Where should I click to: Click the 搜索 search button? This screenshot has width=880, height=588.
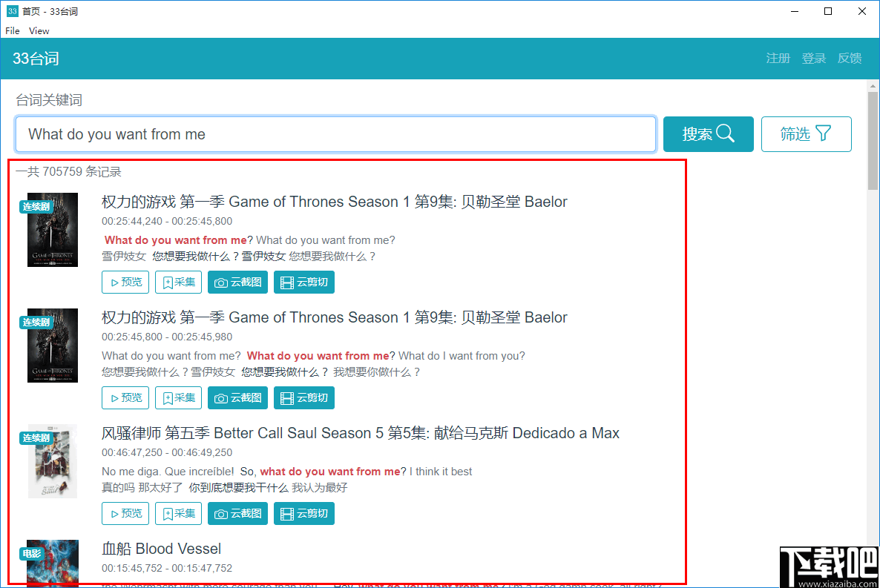[x=709, y=134]
